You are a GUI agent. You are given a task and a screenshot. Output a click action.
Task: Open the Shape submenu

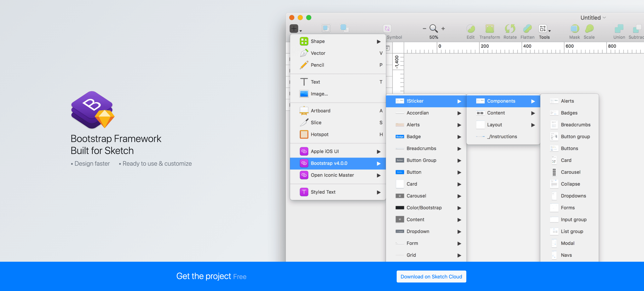point(338,41)
